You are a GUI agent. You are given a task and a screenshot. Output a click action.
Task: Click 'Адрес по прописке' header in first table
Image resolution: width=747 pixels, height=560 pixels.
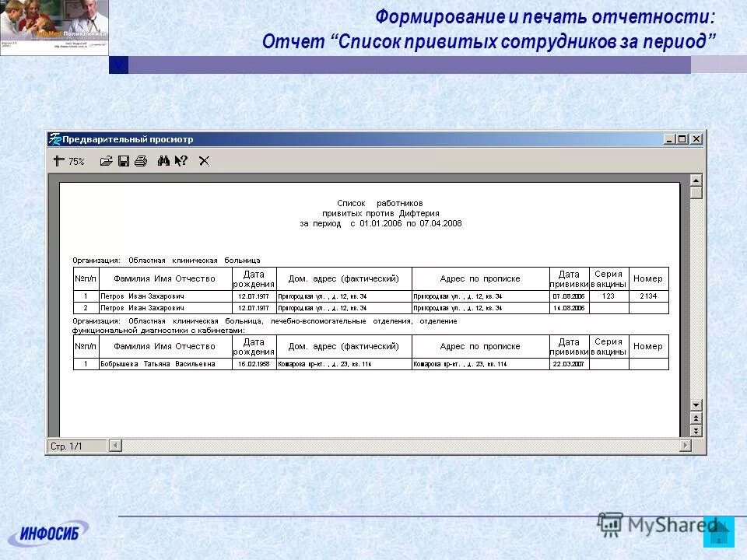pyautogui.click(x=480, y=278)
